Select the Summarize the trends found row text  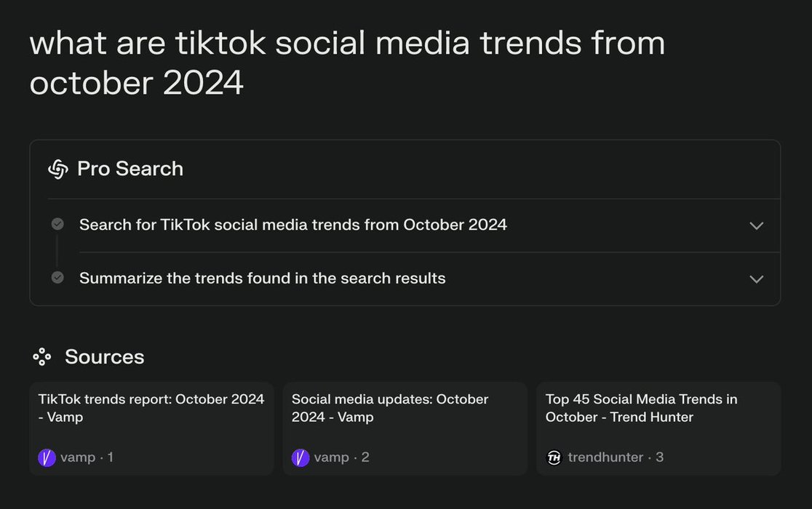tap(262, 278)
